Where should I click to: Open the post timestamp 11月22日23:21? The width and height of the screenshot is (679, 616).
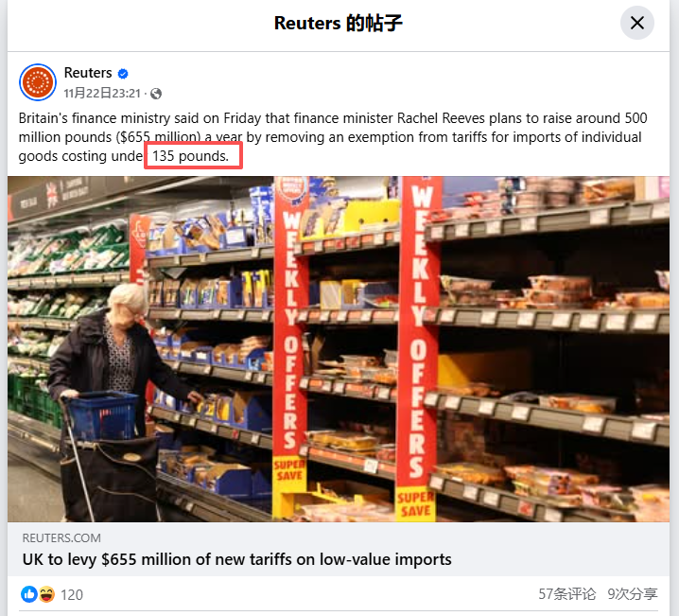tap(102, 93)
